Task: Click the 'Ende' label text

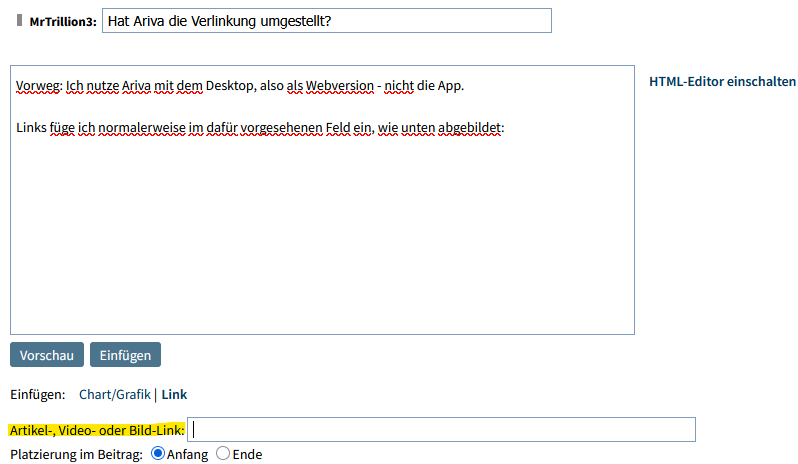Action: [x=247, y=454]
